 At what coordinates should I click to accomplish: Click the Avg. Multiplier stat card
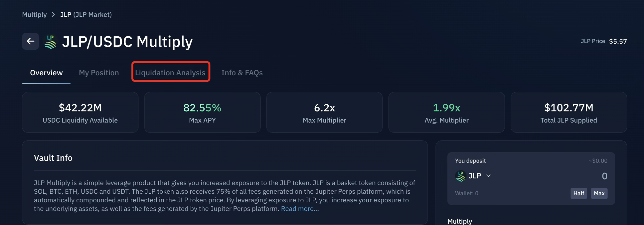click(x=446, y=112)
